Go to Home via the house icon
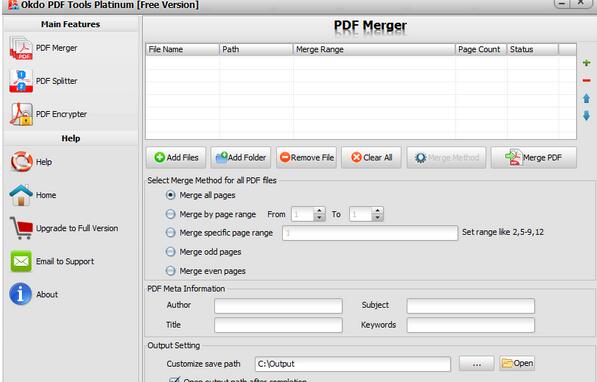597x382 pixels. 21,195
